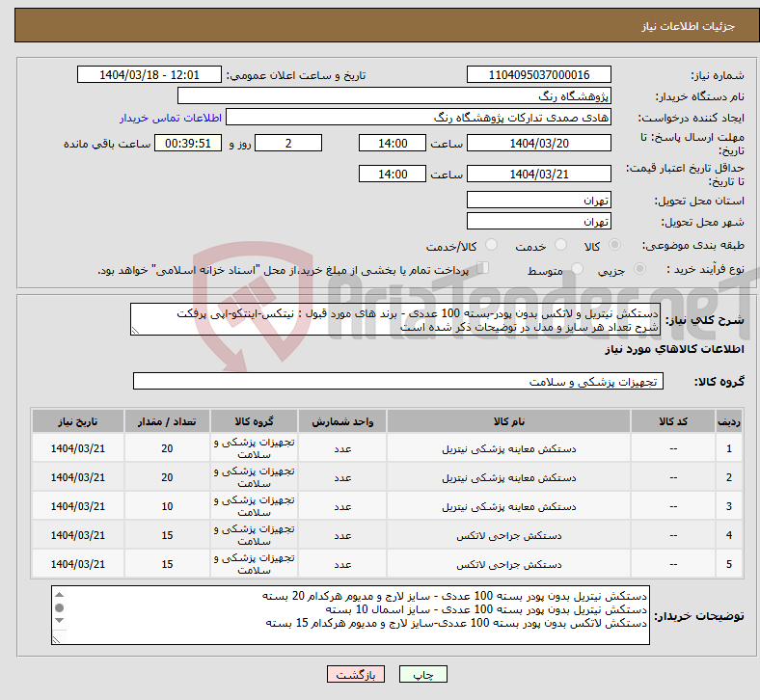Click the general description textarea شرح کلی نیاز
Image resolution: width=760 pixels, height=700 pixels.
[395, 319]
